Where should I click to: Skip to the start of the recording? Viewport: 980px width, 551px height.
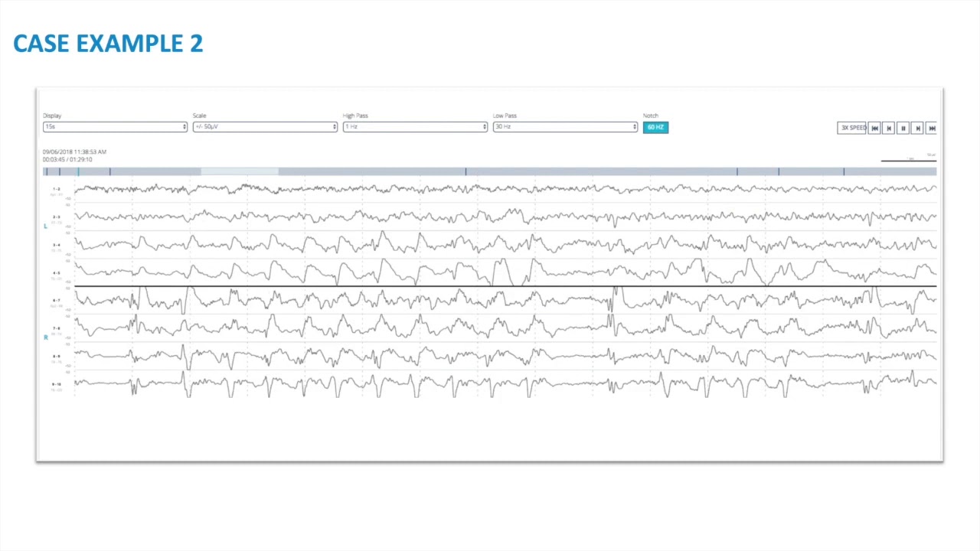[x=874, y=128]
